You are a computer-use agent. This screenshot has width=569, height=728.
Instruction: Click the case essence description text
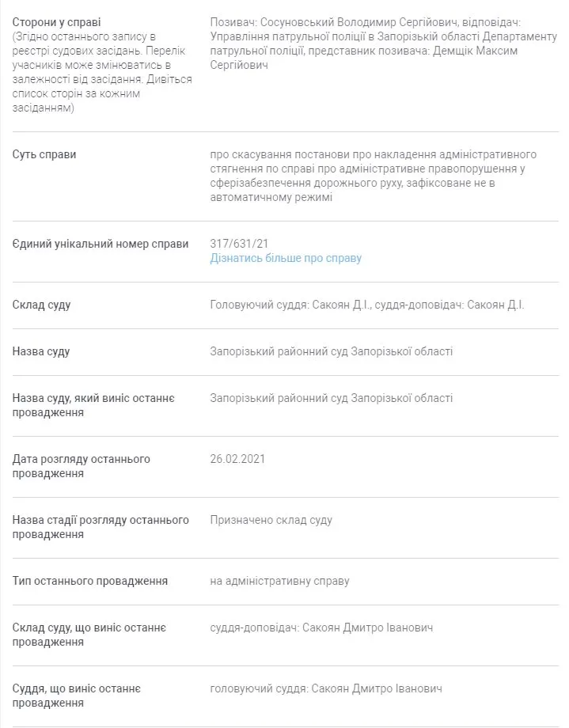tap(373, 176)
